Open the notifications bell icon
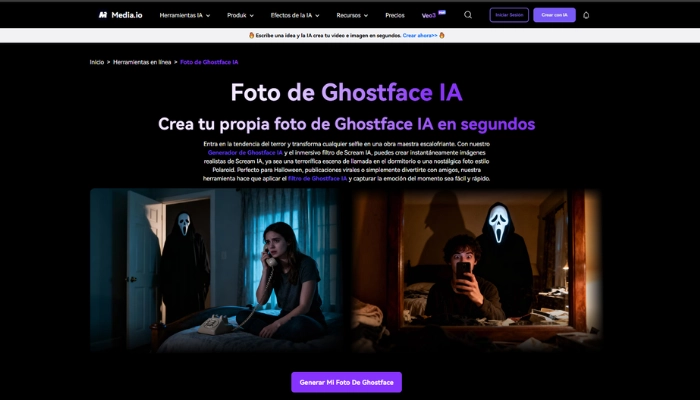The height and width of the screenshot is (400, 700). pyautogui.click(x=586, y=15)
